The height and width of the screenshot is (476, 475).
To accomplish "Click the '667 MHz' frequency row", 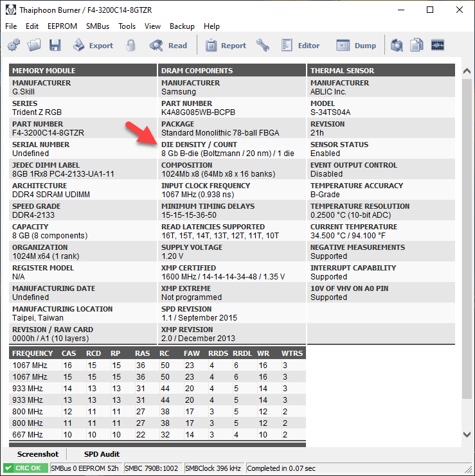I will tap(157, 435).
